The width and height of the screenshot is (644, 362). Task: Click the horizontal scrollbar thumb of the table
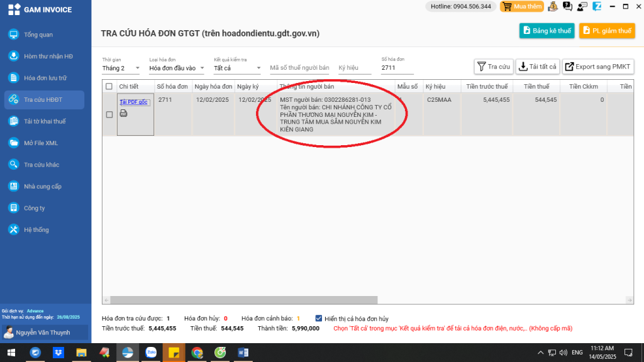coord(244,300)
